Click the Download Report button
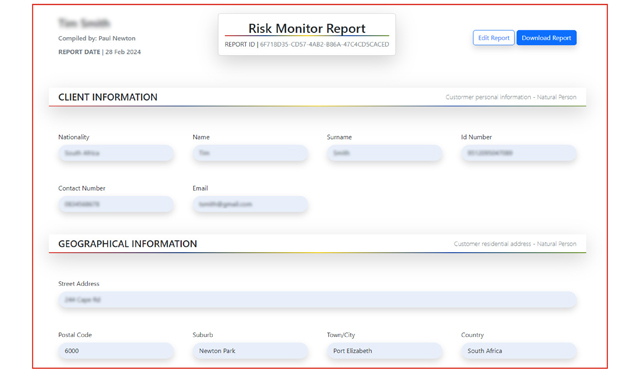 [x=546, y=38]
